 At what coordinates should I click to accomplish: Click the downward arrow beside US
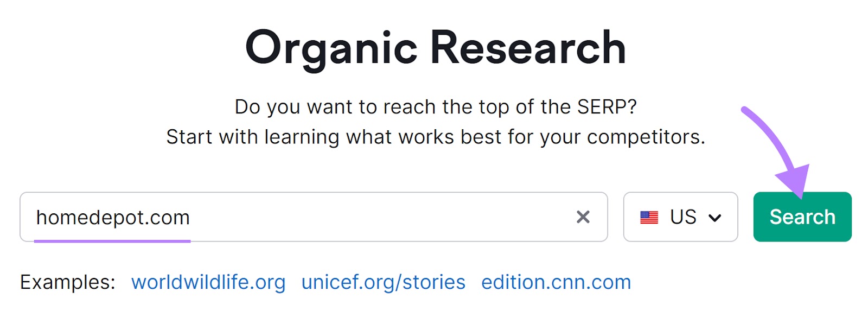[715, 217]
